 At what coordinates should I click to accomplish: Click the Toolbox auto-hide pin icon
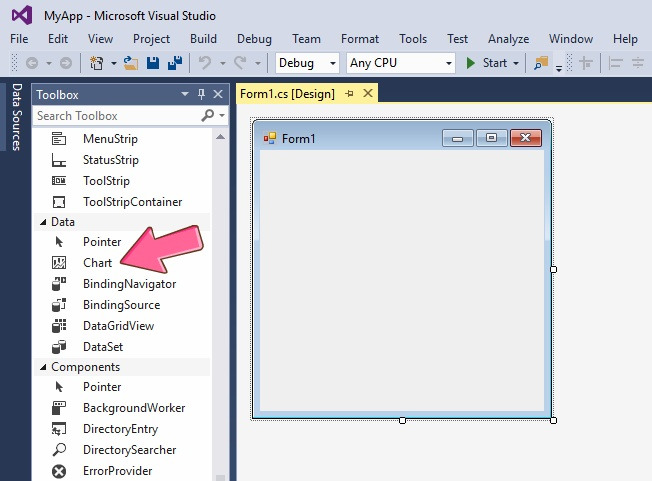tap(202, 94)
